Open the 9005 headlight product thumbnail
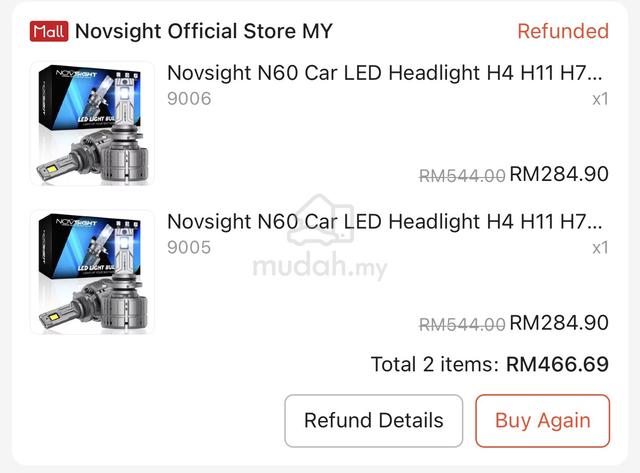The width and height of the screenshot is (640, 473). (92, 272)
